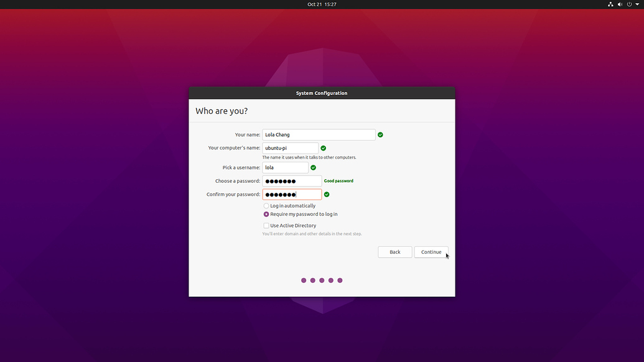Open the network status icon in top bar

click(610, 4)
